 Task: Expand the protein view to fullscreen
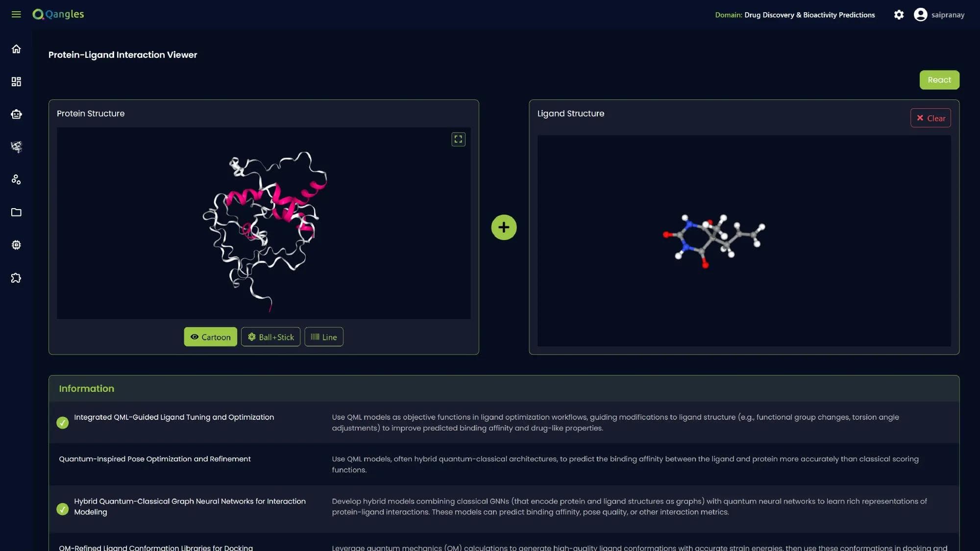tap(458, 139)
